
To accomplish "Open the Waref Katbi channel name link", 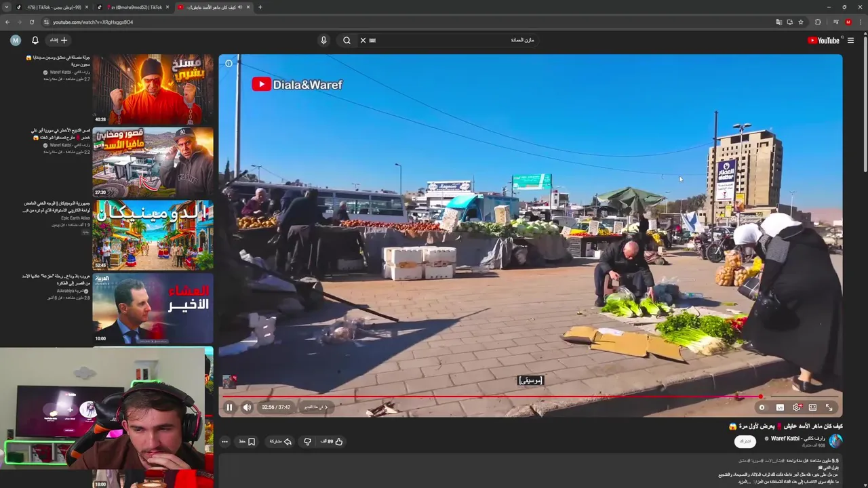I will 797,439.
